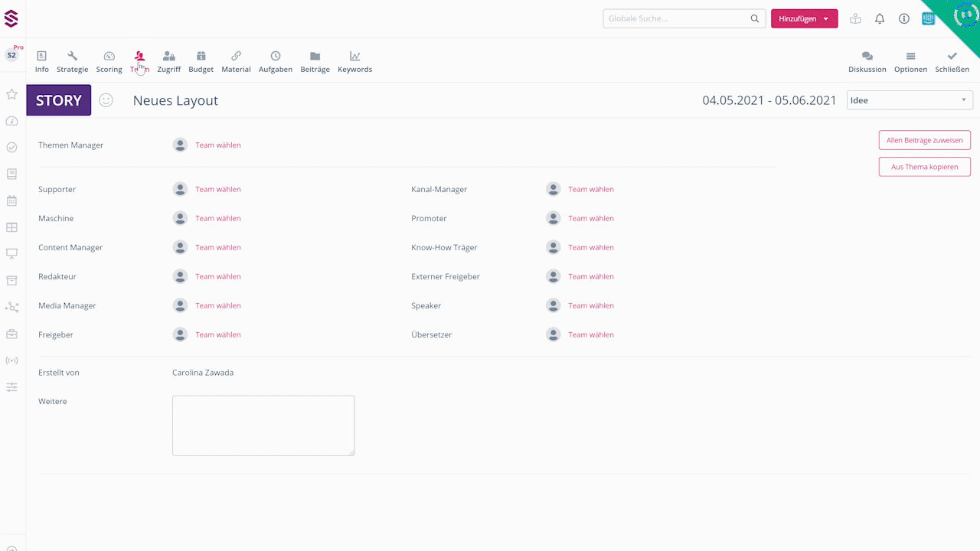Click the Aus Thema kopieren button
980x551 pixels.
pyautogui.click(x=924, y=167)
